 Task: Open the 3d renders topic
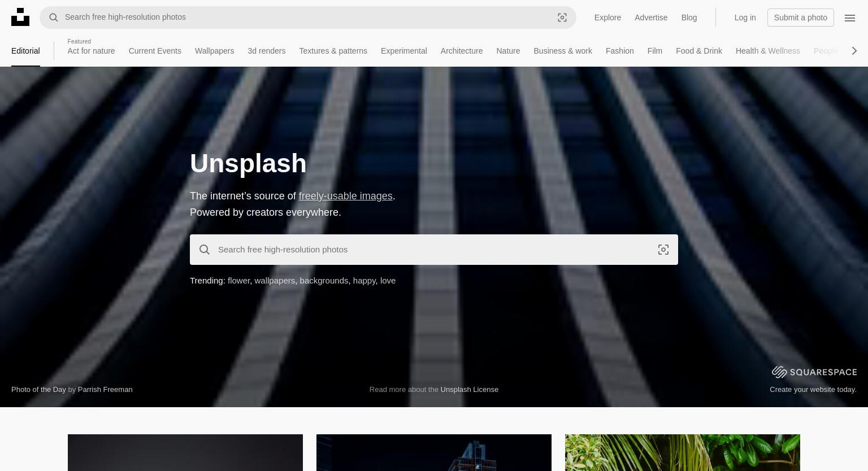(266, 51)
